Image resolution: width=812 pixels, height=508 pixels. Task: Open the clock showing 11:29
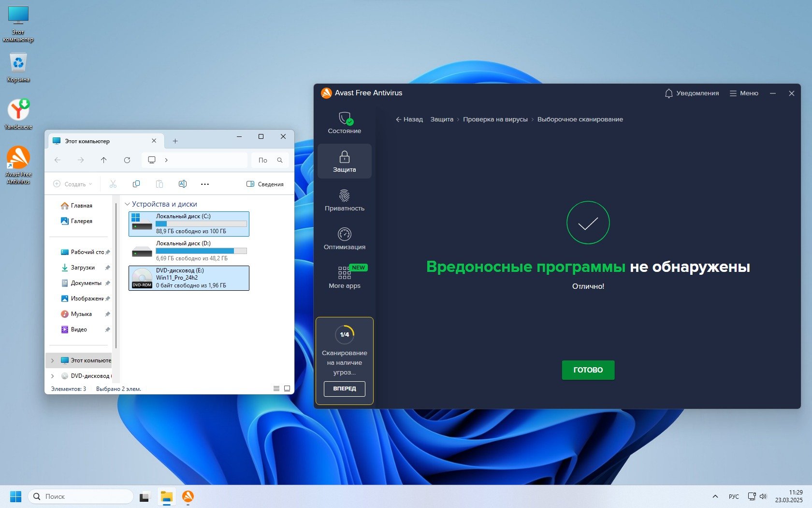click(x=789, y=496)
